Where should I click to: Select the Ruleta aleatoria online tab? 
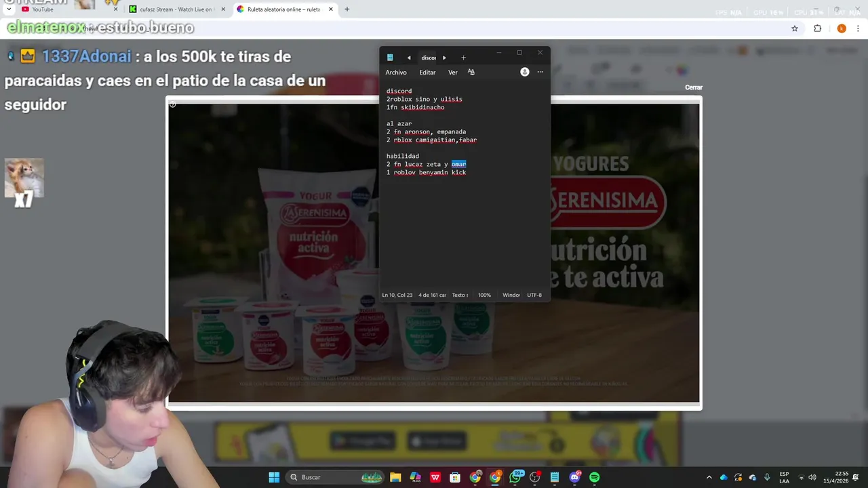click(283, 9)
